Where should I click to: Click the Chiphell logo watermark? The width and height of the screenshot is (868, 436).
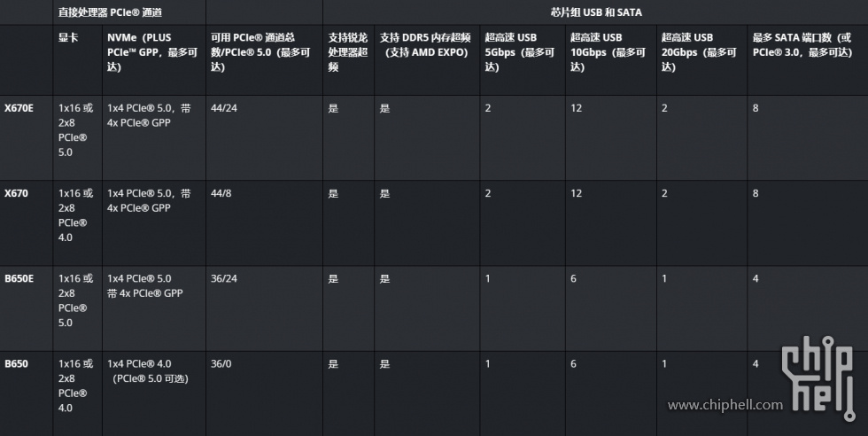coord(818,378)
